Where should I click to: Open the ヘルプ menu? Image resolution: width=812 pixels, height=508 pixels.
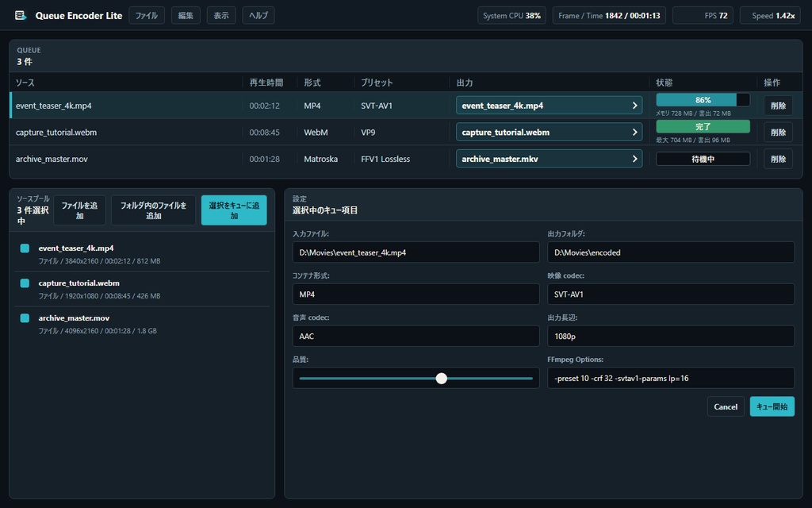tap(259, 16)
